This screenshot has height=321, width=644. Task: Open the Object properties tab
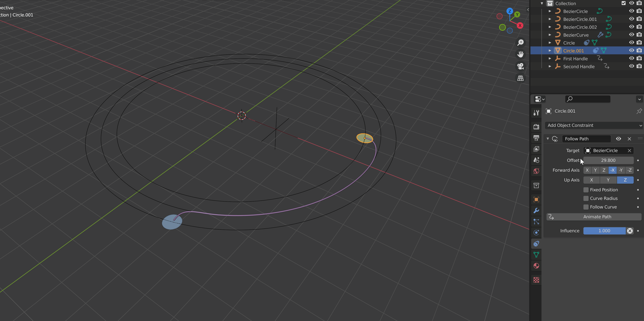536,200
